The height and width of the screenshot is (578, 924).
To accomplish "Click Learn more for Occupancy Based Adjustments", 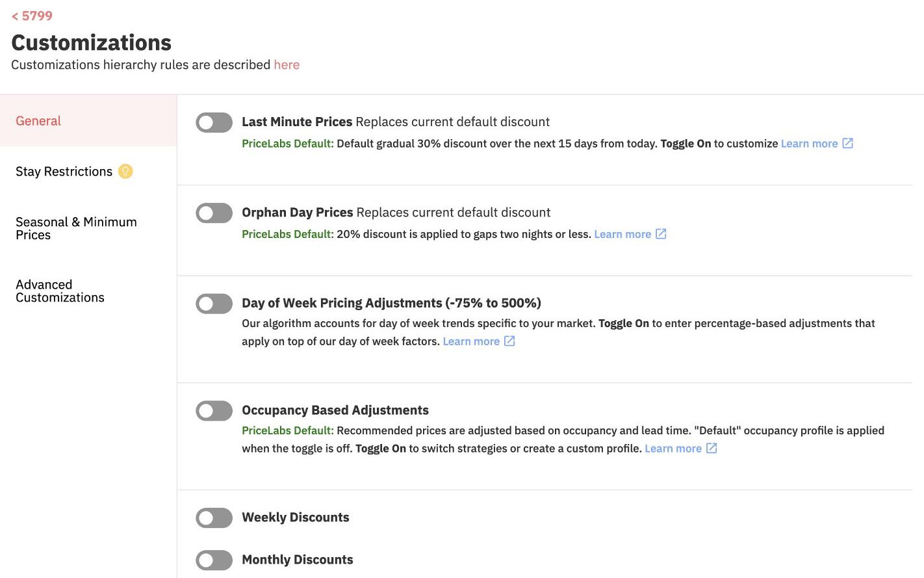I will 673,449.
